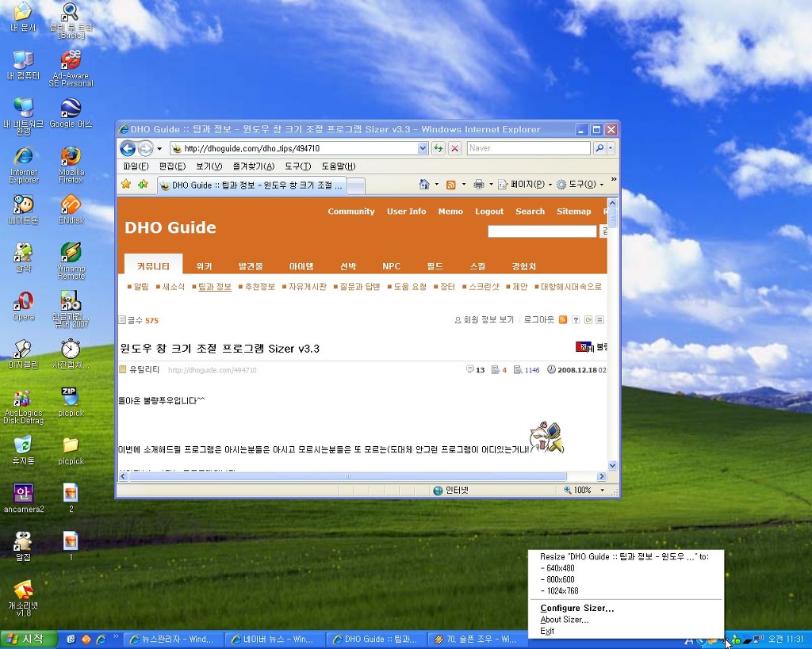
Task: Click the Google 어스 desktop icon
Action: [x=71, y=113]
